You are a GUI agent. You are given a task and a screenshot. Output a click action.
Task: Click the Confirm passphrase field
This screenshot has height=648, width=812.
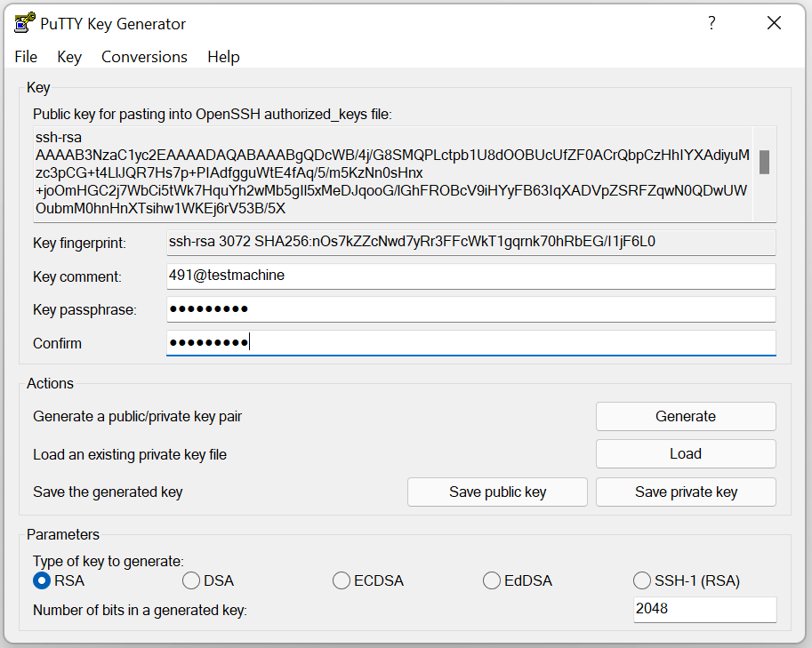[471, 342]
